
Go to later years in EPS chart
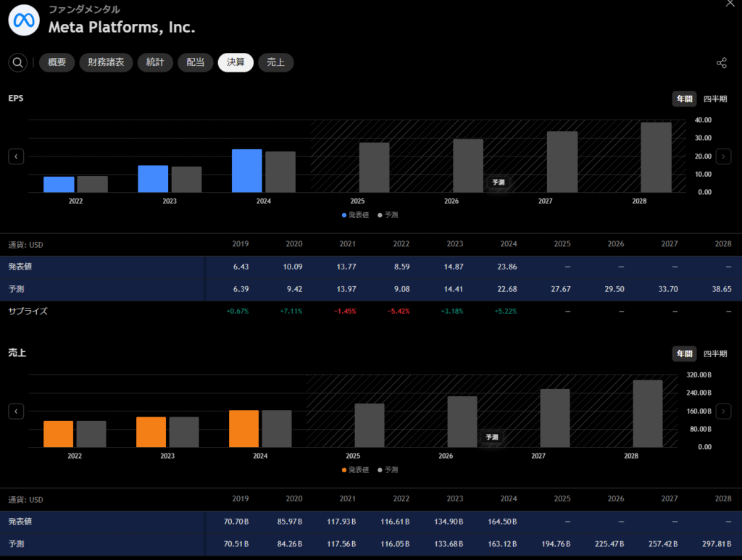click(723, 156)
